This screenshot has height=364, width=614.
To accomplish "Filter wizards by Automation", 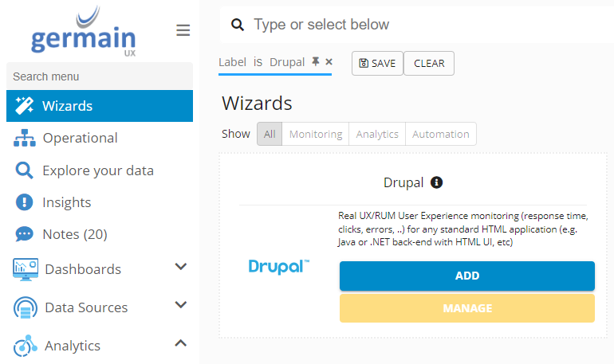I will (x=440, y=134).
